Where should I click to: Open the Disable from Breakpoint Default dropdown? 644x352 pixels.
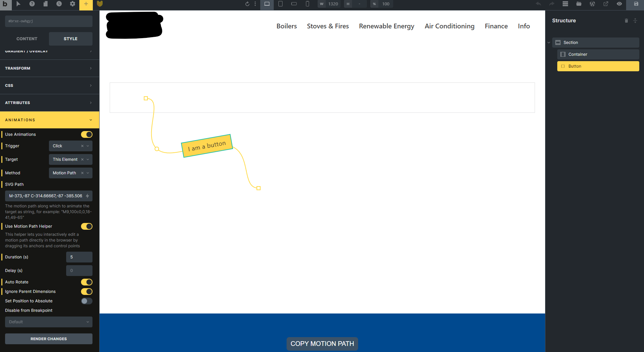tap(49, 322)
